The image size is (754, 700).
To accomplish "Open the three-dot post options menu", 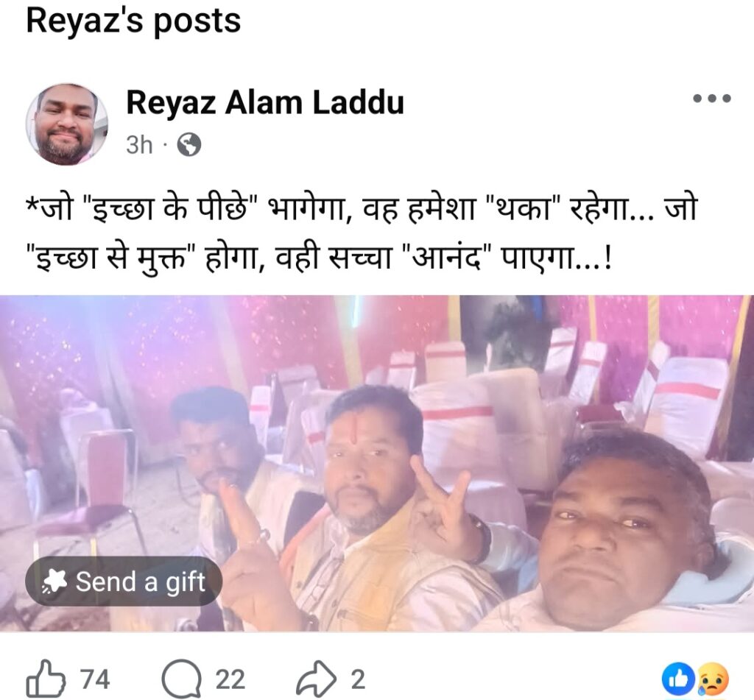I will point(712,99).
